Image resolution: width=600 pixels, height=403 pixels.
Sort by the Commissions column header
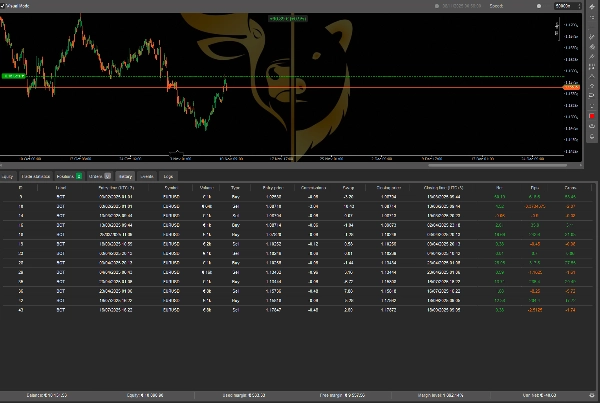tap(313, 188)
